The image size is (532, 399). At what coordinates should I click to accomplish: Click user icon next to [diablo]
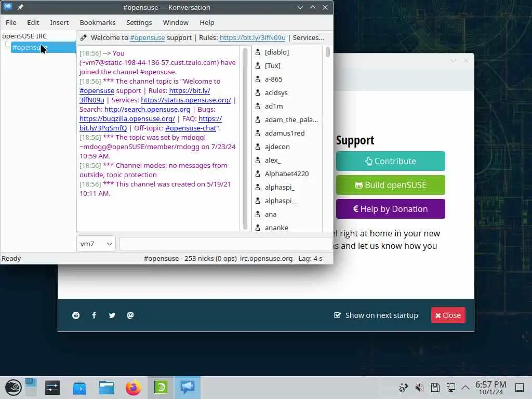[x=258, y=52]
